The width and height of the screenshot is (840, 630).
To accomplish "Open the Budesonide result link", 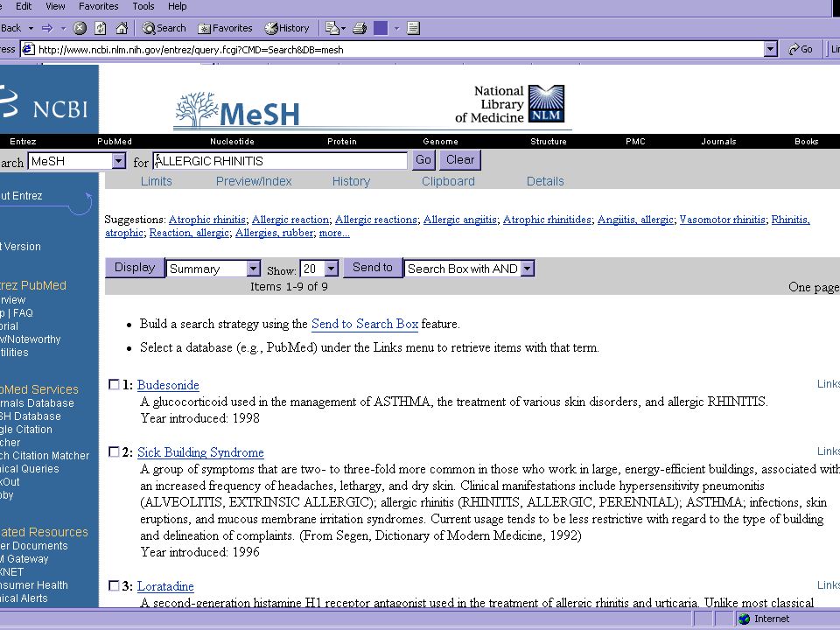I will click(168, 385).
